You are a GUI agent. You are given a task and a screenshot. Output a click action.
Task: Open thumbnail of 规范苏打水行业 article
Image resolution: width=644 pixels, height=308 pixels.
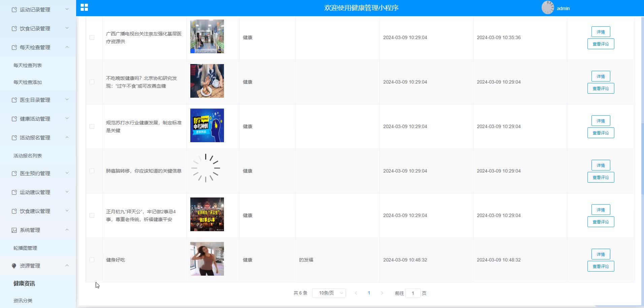tap(207, 125)
